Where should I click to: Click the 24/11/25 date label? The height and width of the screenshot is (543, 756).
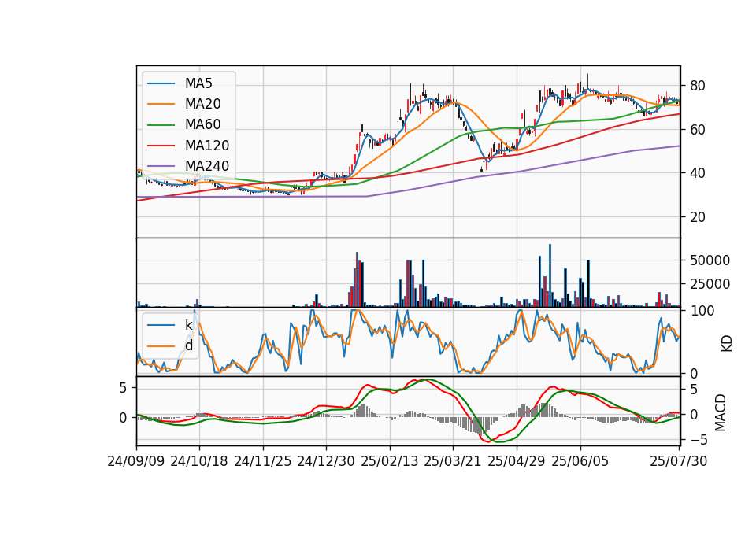point(263,462)
